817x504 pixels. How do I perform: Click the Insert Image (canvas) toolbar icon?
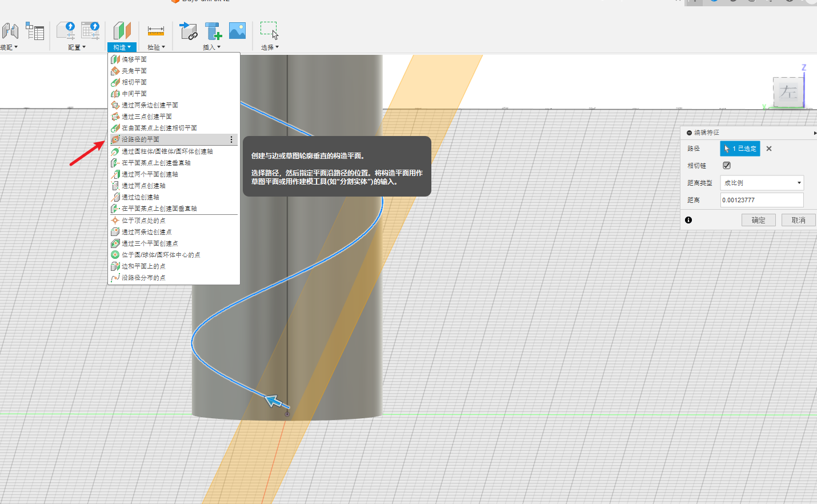tap(237, 31)
